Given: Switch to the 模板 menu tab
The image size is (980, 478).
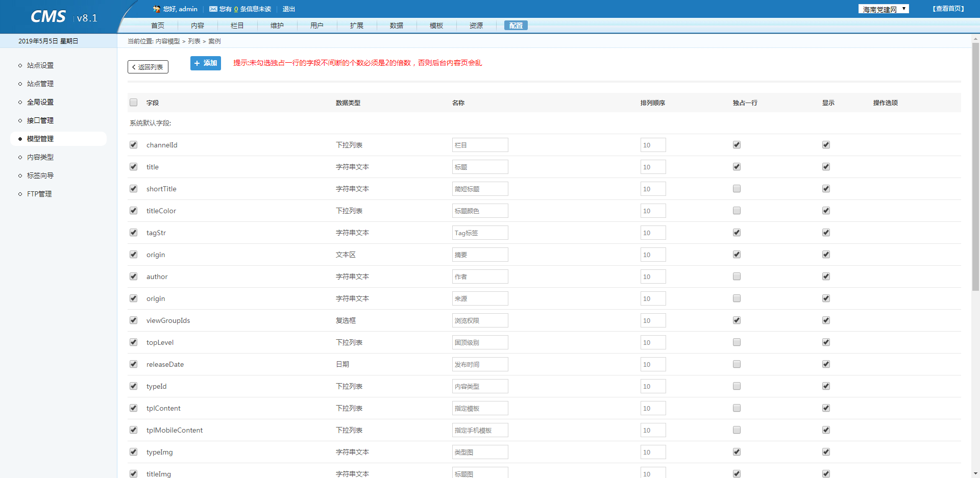Looking at the screenshot, I should click(x=436, y=26).
